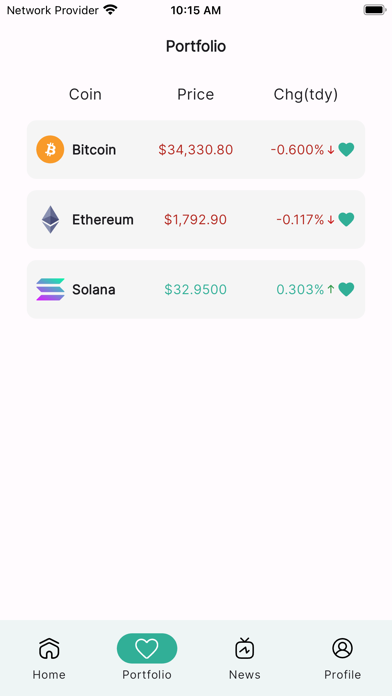Click Bitcoin's down arrow change indicator

pos(330,150)
